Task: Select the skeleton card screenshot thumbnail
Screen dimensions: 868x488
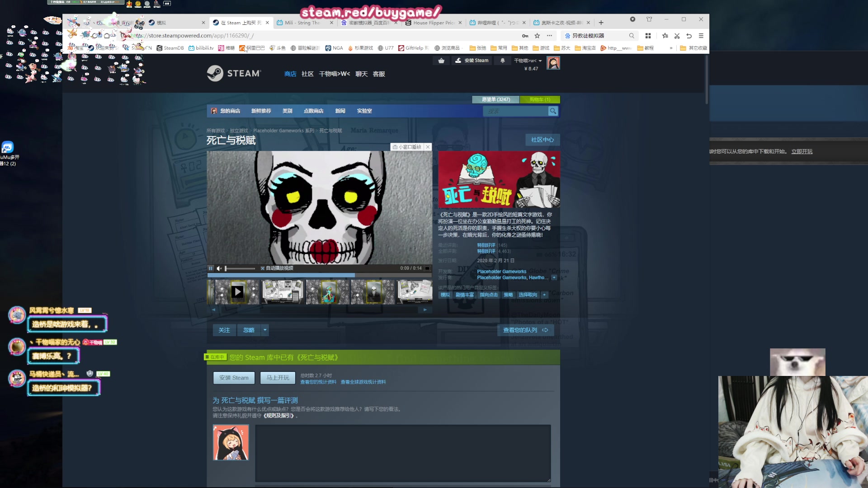Action: coord(373,292)
